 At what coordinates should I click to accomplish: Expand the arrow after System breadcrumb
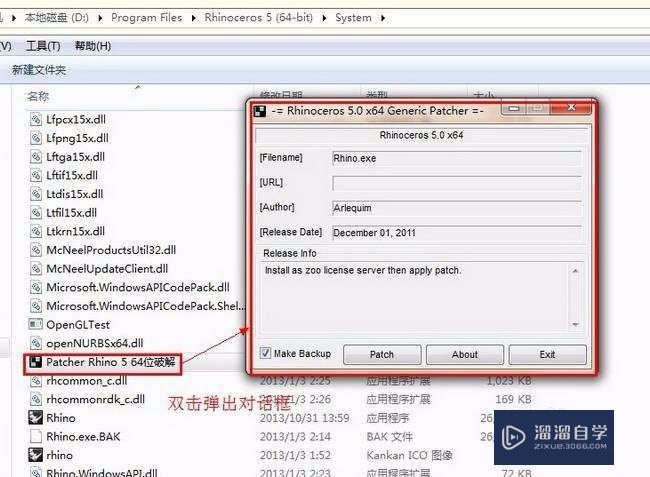(x=383, y=18)
